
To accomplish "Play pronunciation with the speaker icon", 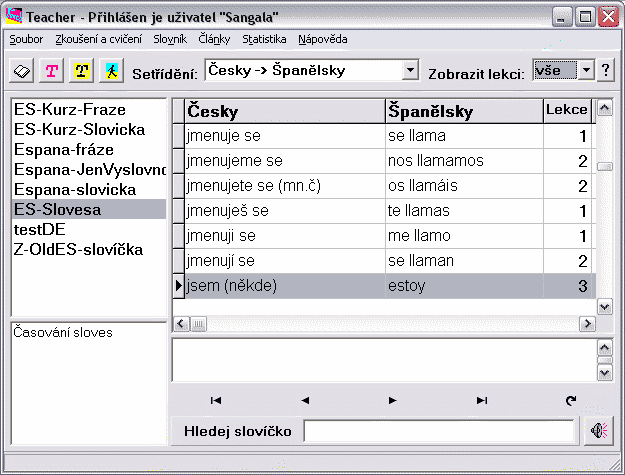I will [599, 430].
